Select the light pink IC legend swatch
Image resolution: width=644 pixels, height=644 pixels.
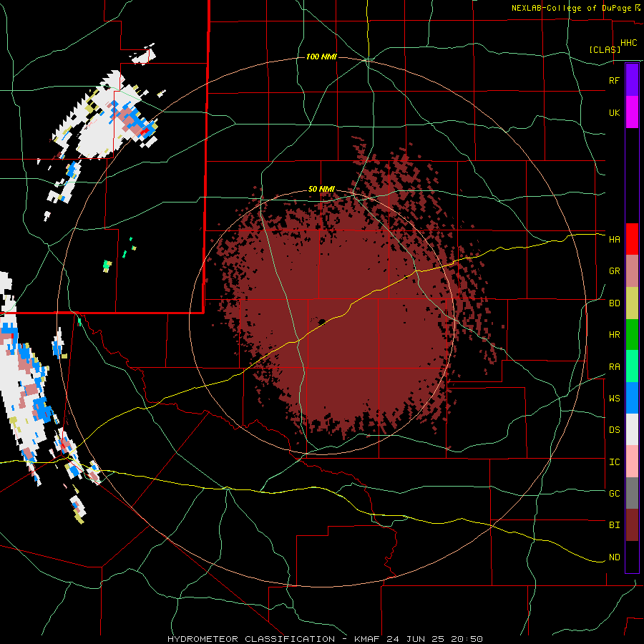coord(632,462)
